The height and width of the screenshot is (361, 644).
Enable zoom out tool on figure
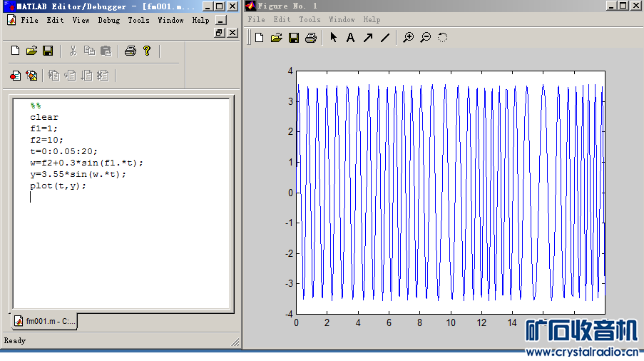click(x=425, y=38)
